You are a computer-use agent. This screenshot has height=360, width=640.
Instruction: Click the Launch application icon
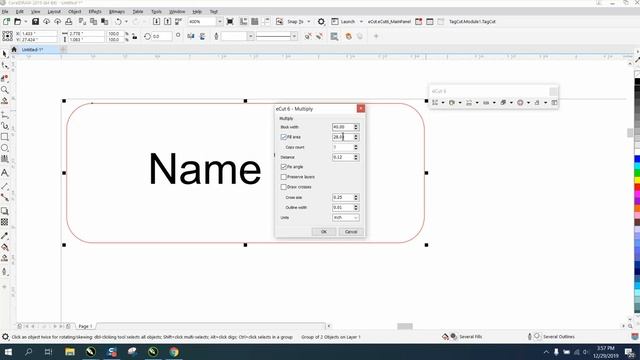click(x=335, y=22)
